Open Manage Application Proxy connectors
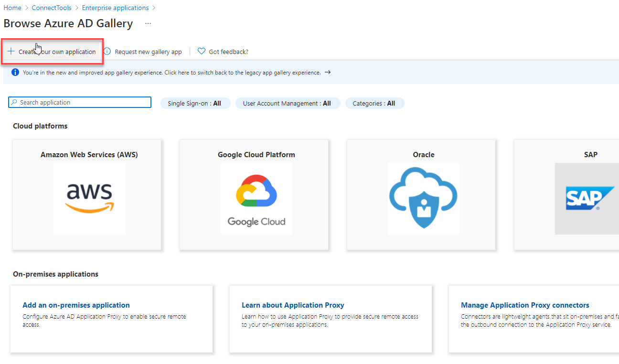Image resolution: width=619 pixels, height=364 pixels. click(525, 305)
